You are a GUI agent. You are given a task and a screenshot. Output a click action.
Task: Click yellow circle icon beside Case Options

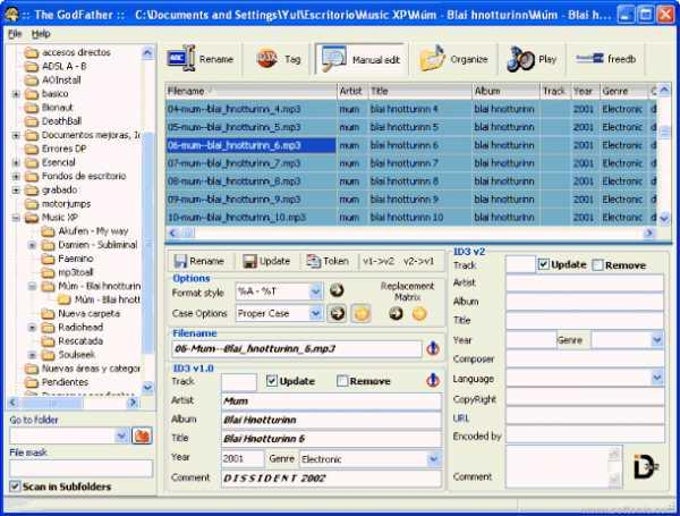click(361, 313)
